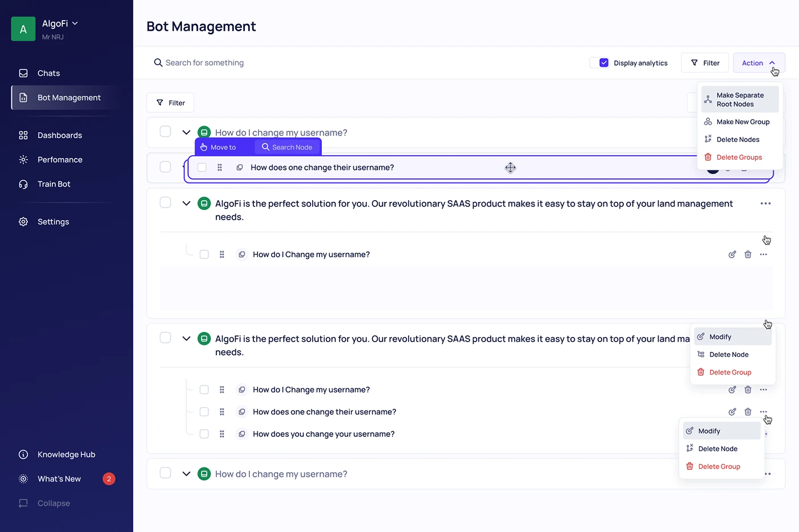Viewport: 799px width, 532px height.
Task: Click the move cursor icon on highlighted row
Action: [510, 168]
